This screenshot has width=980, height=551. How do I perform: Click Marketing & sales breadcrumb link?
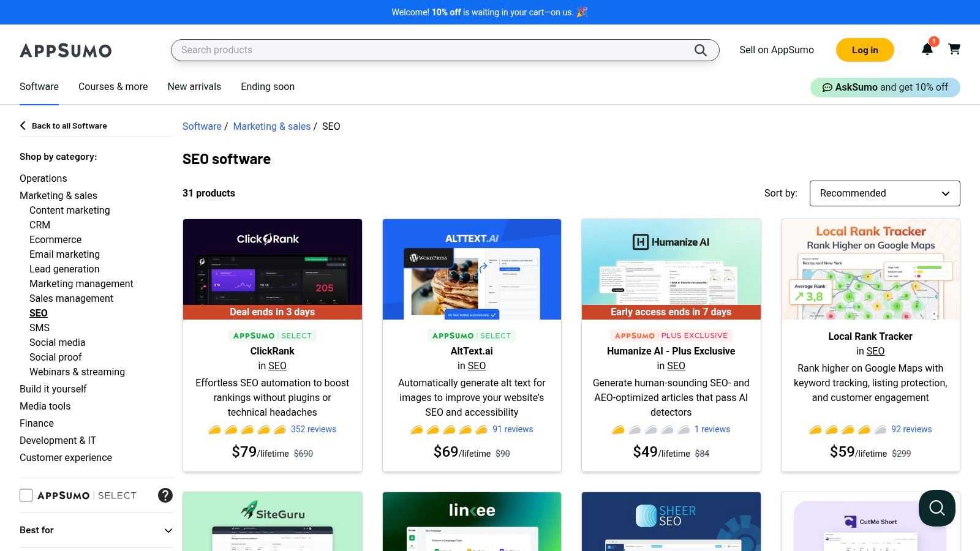coord(272,126)
